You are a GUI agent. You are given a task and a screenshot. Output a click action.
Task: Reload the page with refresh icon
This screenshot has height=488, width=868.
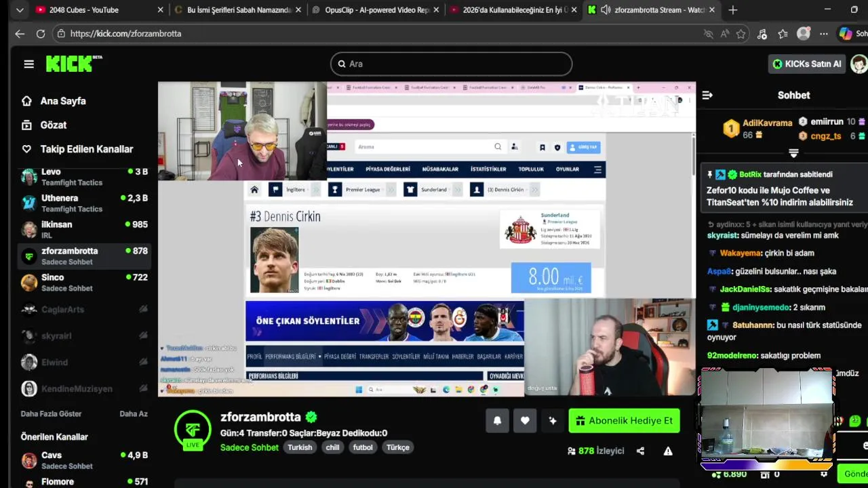tap(41, 34)
